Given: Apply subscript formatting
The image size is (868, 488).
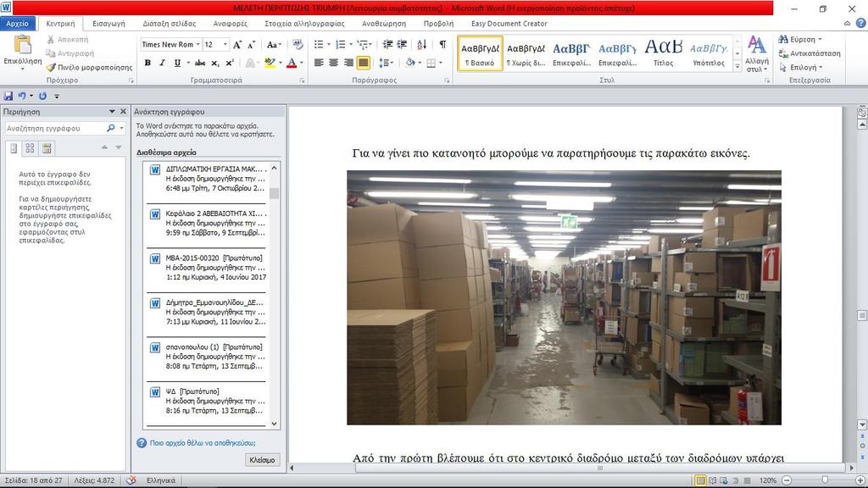Looking at the screenshot, I should pos(214,63).
